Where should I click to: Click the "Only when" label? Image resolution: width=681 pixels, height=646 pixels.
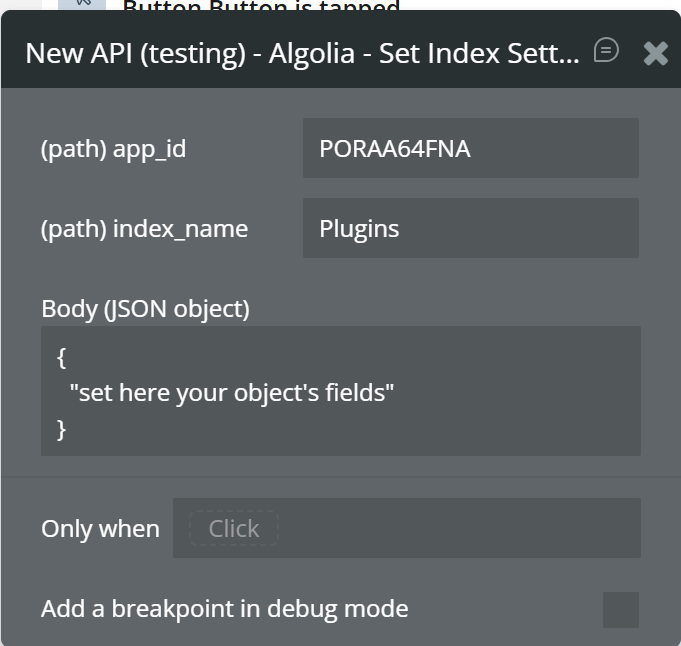[x=100, y=529]
